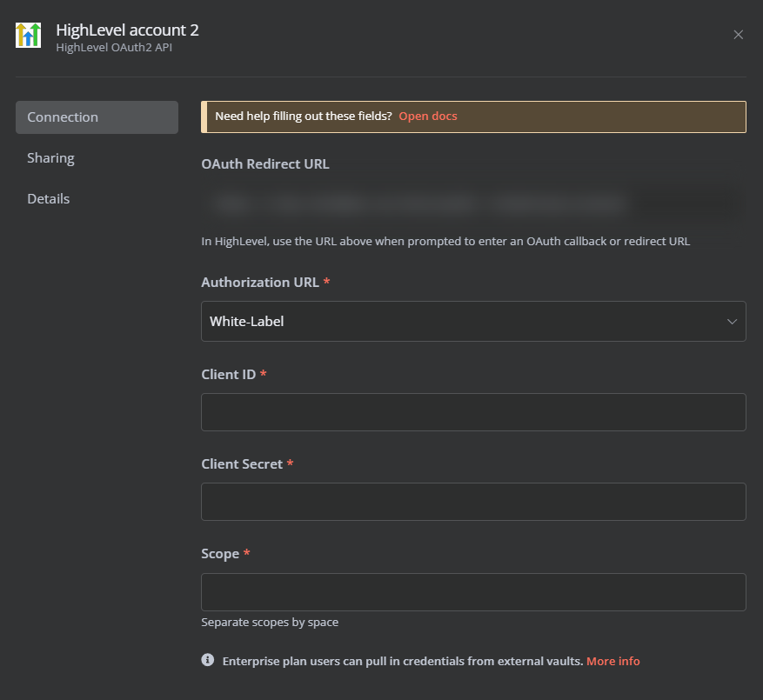Viewport: 763px width, 700px height.
Task: Click the info icon beside Enterprise plan note
Action: (x=208, y=660)
